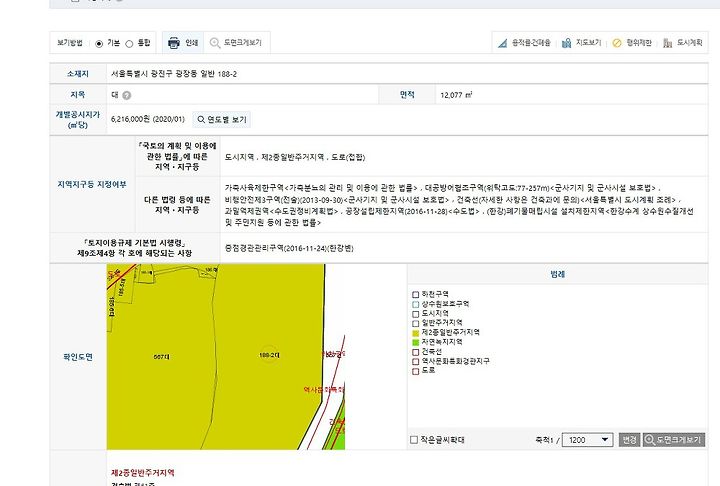Enable the 작은글씨확대 checkbox
The width and height of the screenshot is (720, 486).
(x=414, y=440)
